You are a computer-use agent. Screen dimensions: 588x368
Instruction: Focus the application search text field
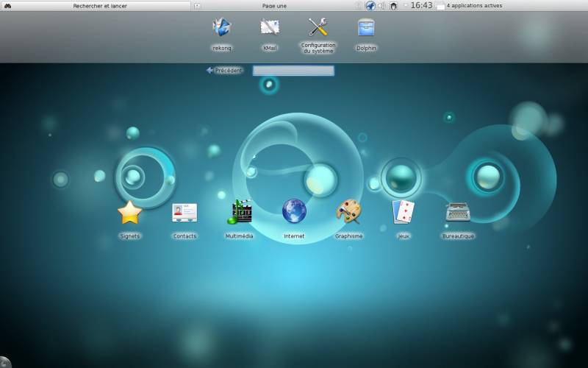293,71
